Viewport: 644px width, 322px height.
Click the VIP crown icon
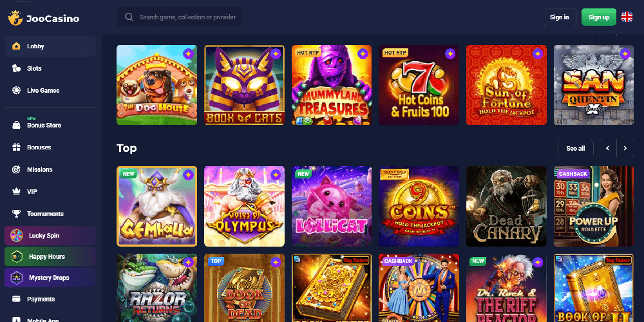(x=17, y=191)
